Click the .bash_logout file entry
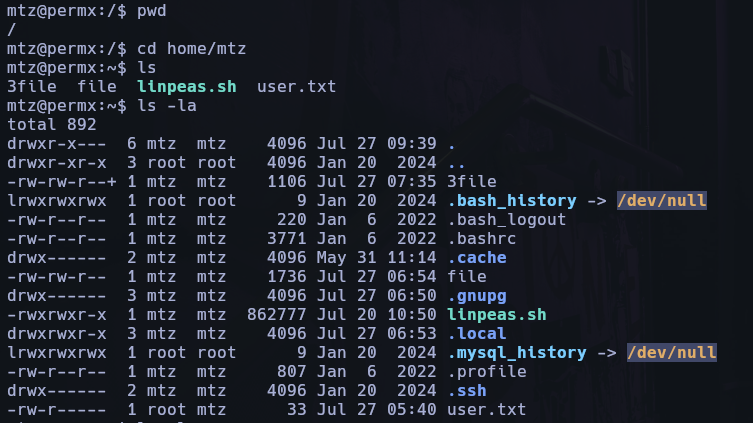 pyautogui.click(x=507, y=220)
